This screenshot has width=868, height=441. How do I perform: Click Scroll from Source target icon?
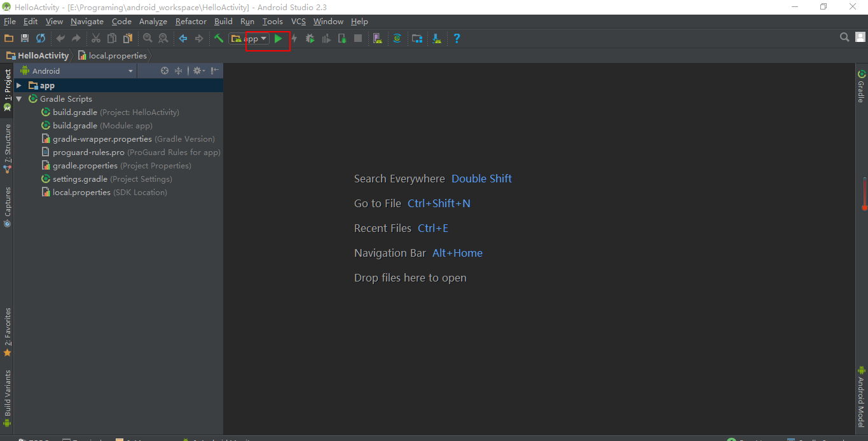tap(165, 71)
